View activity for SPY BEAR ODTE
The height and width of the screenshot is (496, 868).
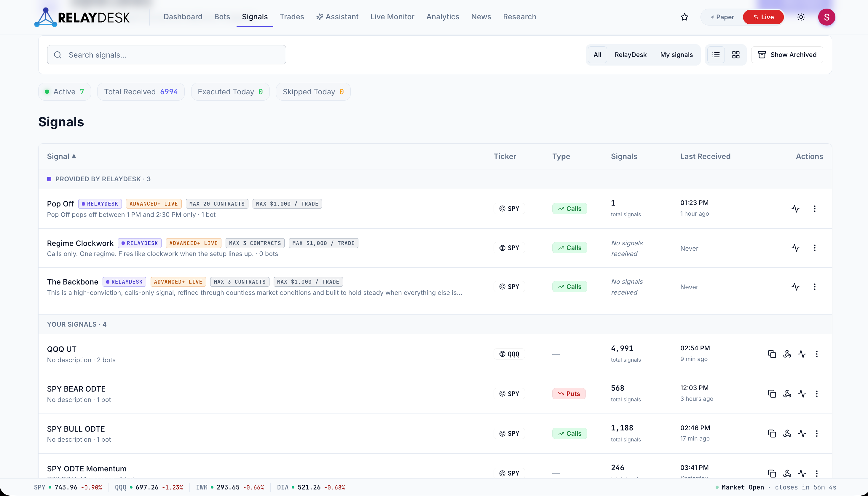click(802, 394)
